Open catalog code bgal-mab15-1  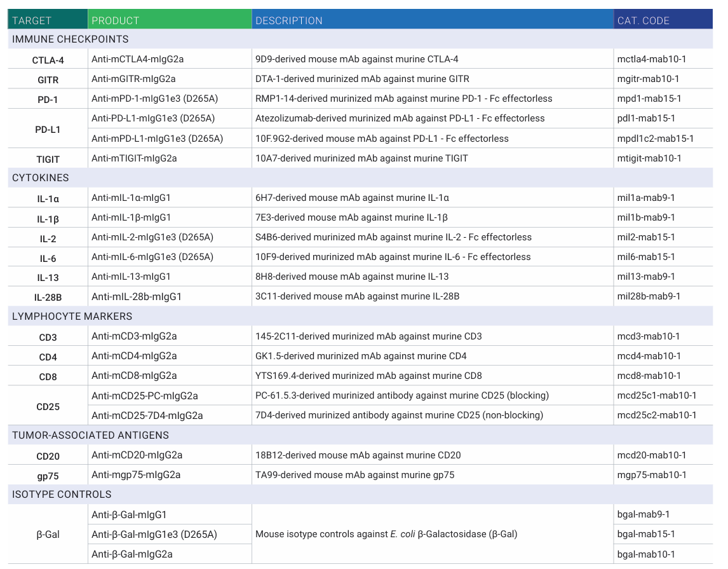tap(646, 534)
